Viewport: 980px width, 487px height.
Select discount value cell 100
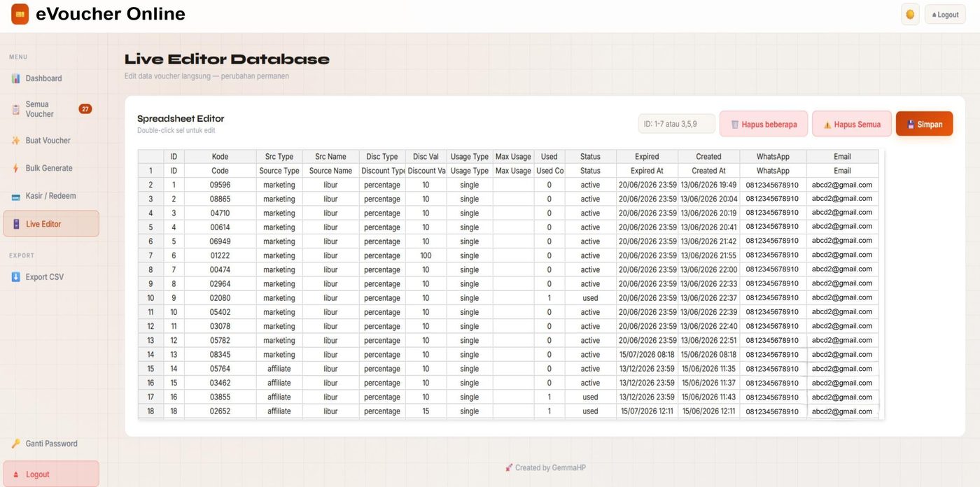click(x=426, y=256)
